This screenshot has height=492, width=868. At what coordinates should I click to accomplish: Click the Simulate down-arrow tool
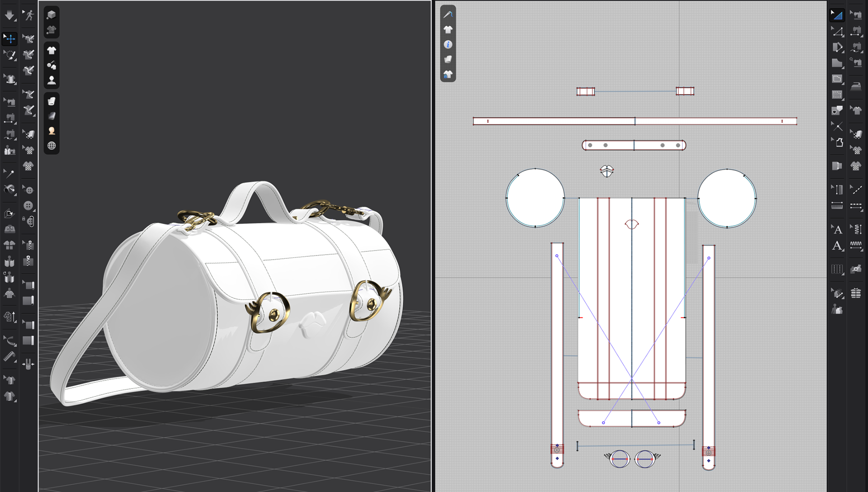(x=9, y=15)
